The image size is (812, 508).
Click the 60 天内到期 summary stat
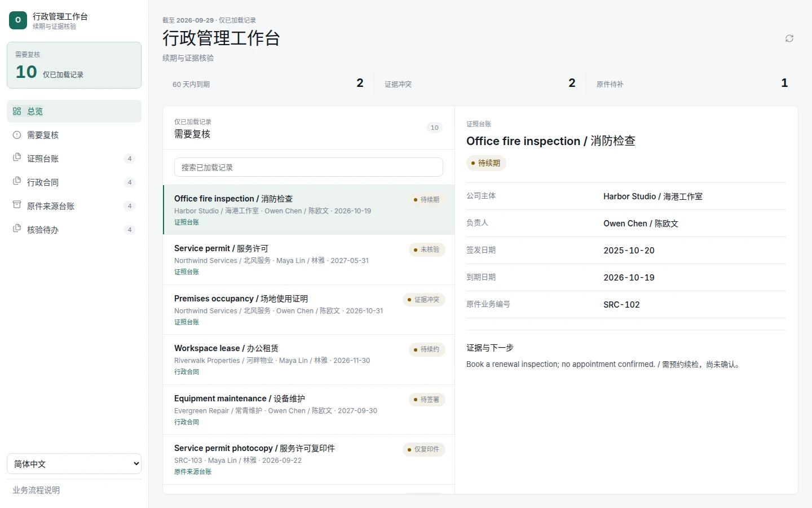[x=268, y=84]
